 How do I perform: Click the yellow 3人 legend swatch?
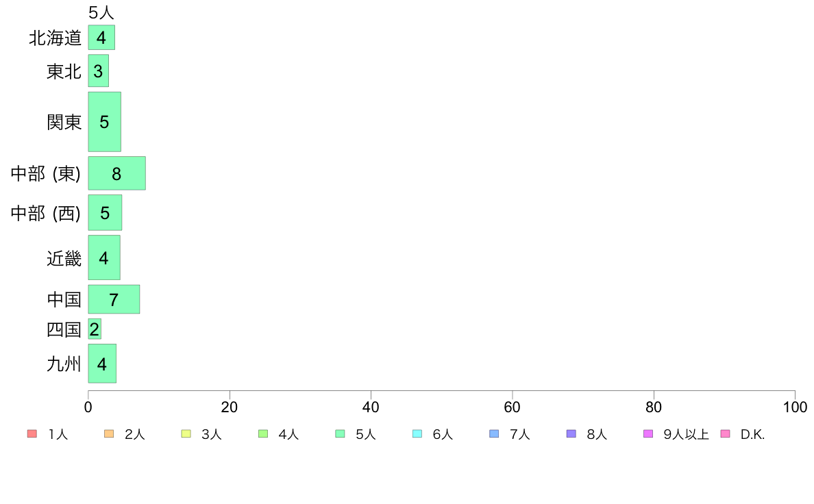pyautogui.click(x=186, y=434)
